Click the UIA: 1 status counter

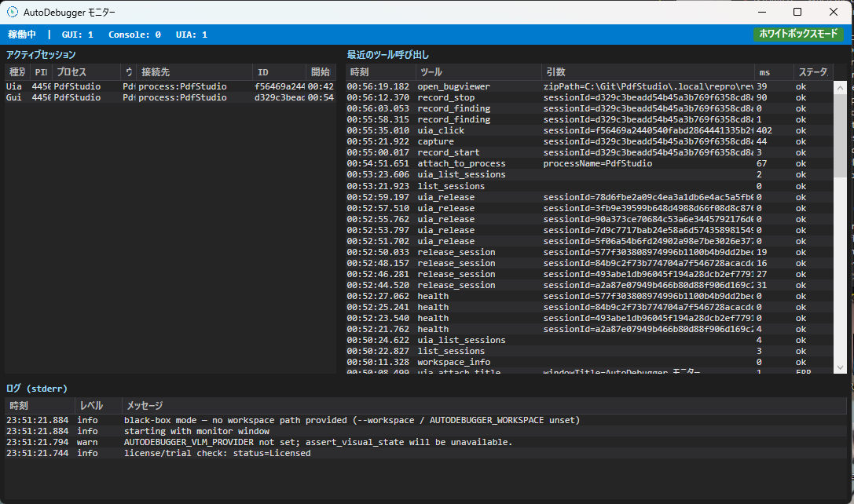pyautogui.click(x=191, y=35)
